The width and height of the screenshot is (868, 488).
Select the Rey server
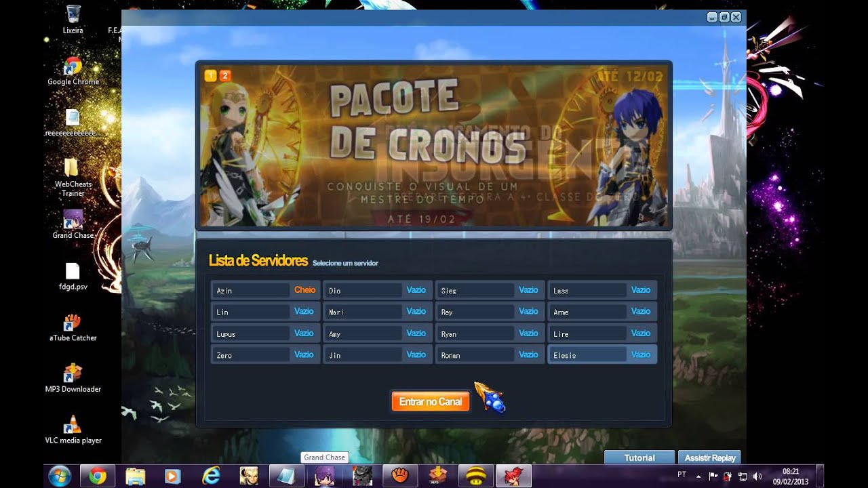pos(490,312)
